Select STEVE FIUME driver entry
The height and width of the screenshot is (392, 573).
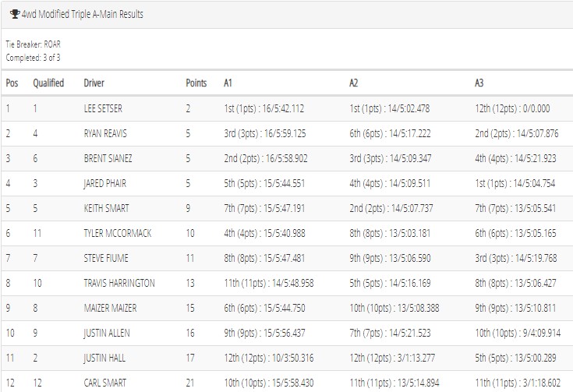pyautogui.click(x=106, y=258)
